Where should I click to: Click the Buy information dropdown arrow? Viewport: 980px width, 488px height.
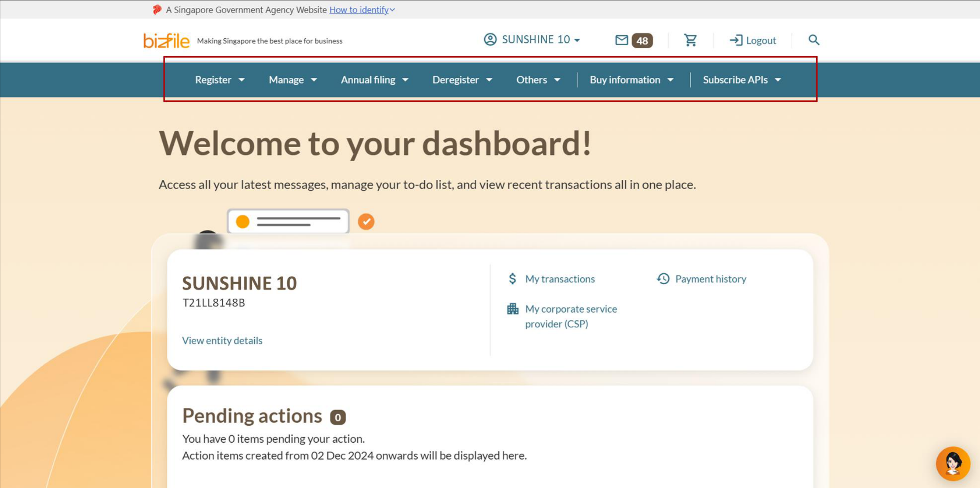670,80
